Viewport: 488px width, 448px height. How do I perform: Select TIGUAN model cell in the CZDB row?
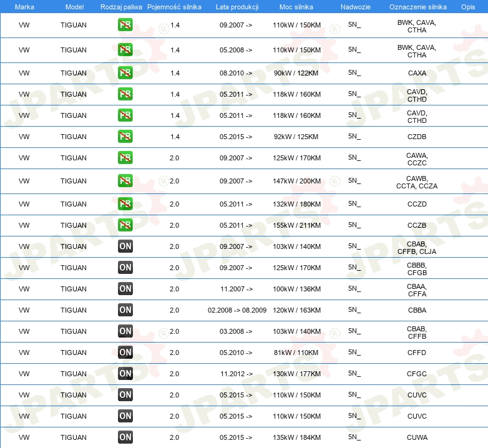tap(74, 137)
